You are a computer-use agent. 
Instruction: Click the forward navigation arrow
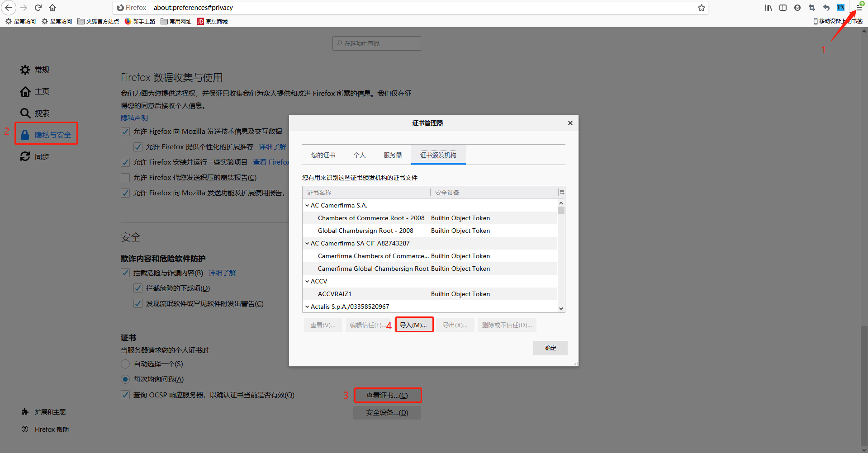click(x=24, y=8)
